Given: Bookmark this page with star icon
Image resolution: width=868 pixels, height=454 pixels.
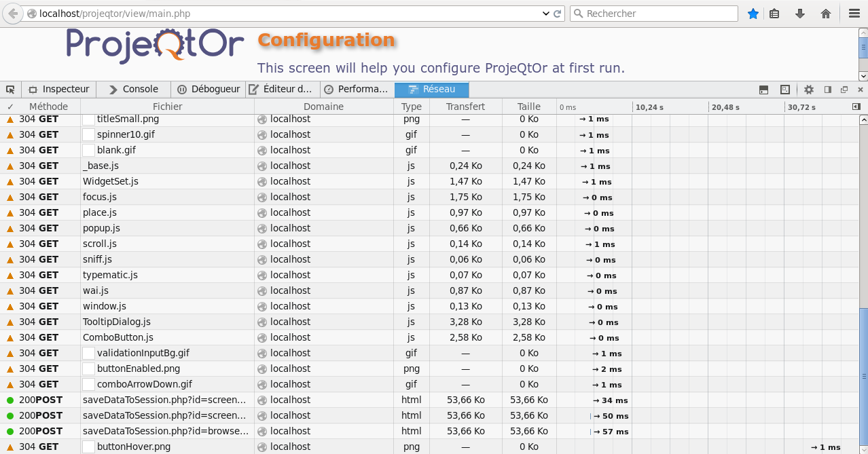Looking at the screenshot, I should [753, 14].
